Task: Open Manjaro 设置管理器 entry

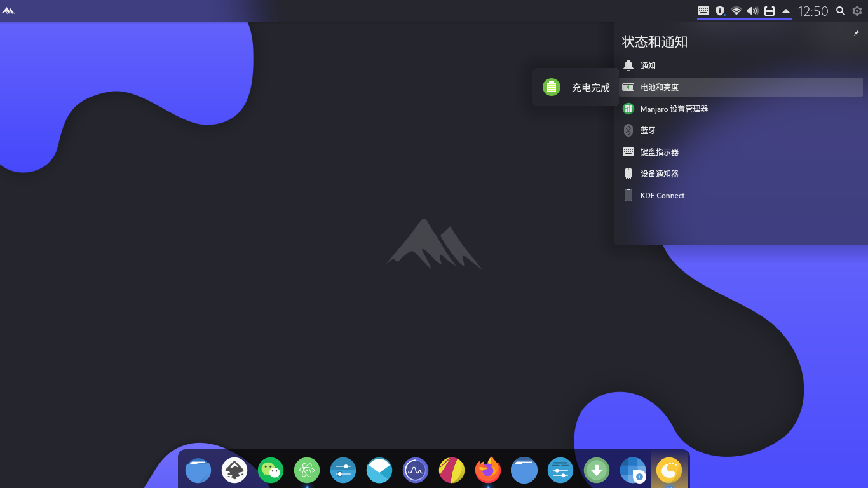Action: [741, 109]
